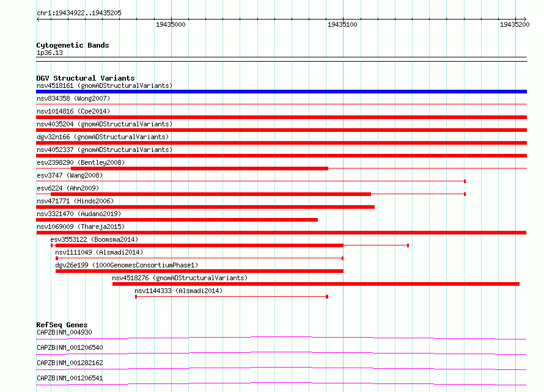This screenshot has width=544, height=392.
Task: Select the red bar under nsv1069009
Action: coord(281,233)
